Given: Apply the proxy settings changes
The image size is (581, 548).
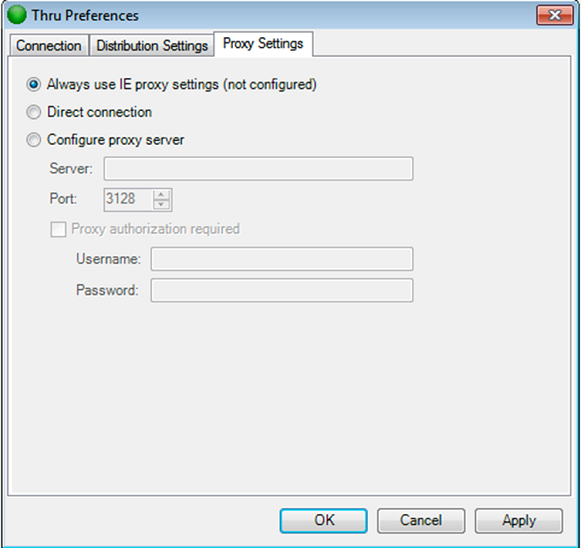Looking at the screenshot, I should point(519,521).
